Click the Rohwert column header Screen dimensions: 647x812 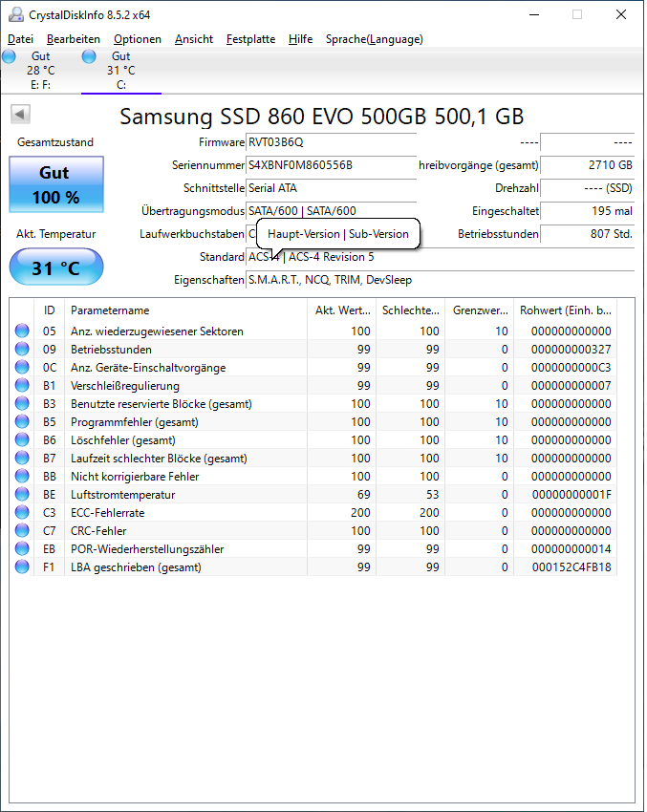(565, 310)
